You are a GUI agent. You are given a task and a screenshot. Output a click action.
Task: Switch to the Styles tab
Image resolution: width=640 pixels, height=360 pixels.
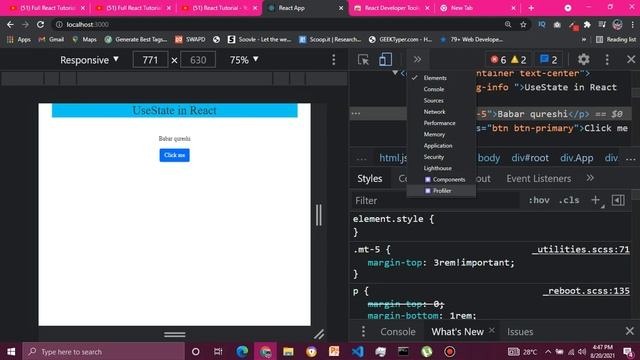[x=370, y=179]
